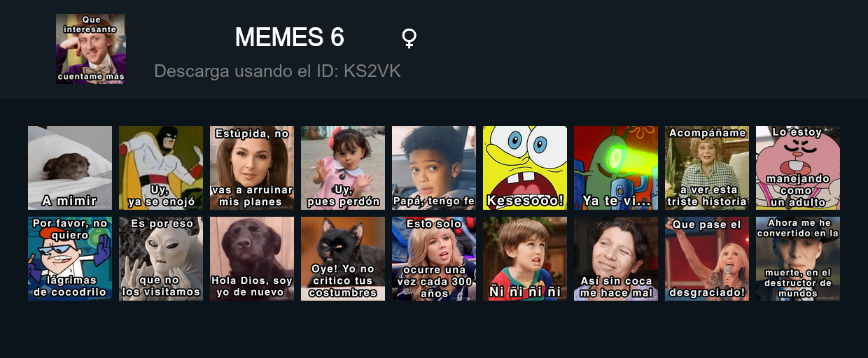The image size is (868, 358).
Task: Select the 'A mimir' sleeping dog sticker
Action: coord(70,168)
